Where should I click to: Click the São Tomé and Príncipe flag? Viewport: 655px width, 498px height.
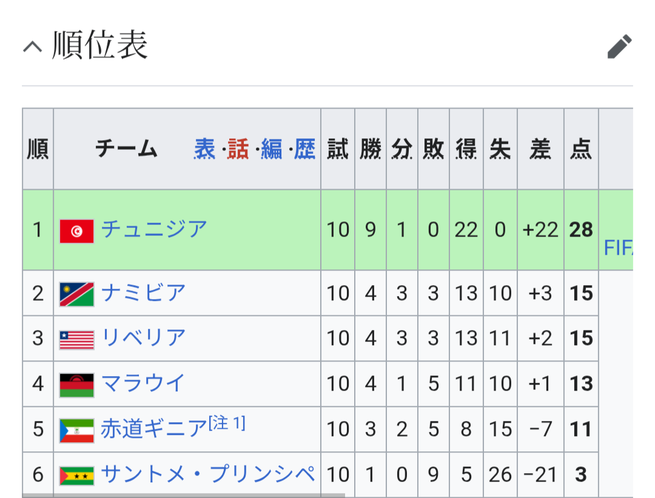pyautogui.click(x=76, y=476)
